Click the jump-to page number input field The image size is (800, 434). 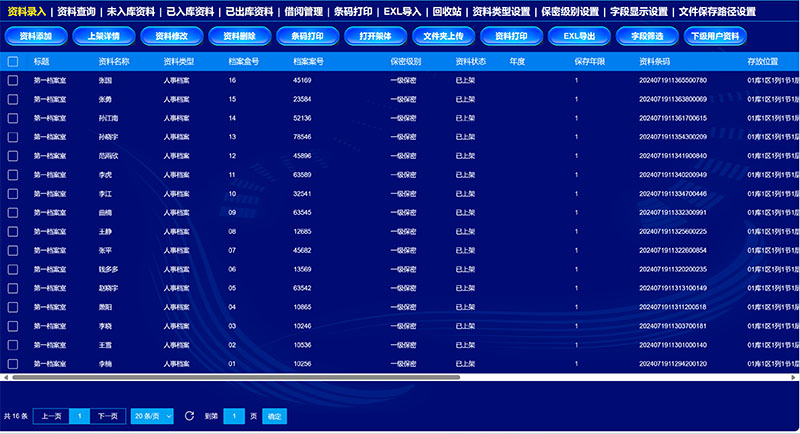click(232, 415)
